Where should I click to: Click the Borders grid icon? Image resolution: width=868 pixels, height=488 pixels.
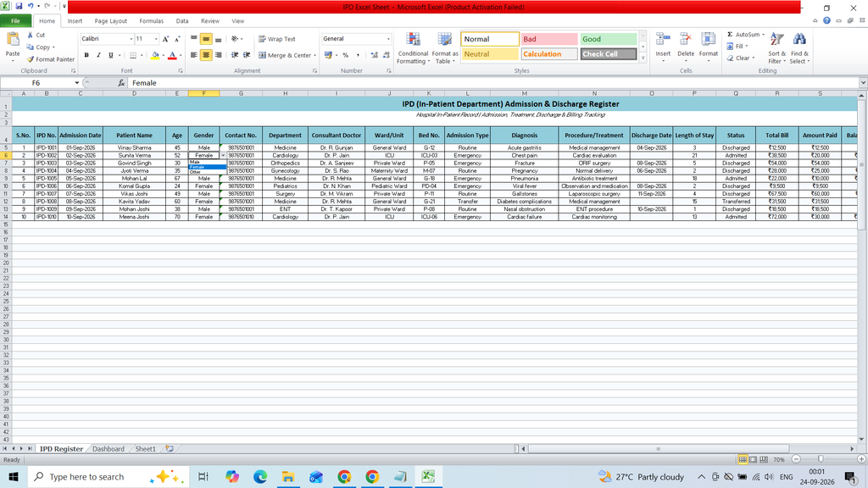point(133,55)
